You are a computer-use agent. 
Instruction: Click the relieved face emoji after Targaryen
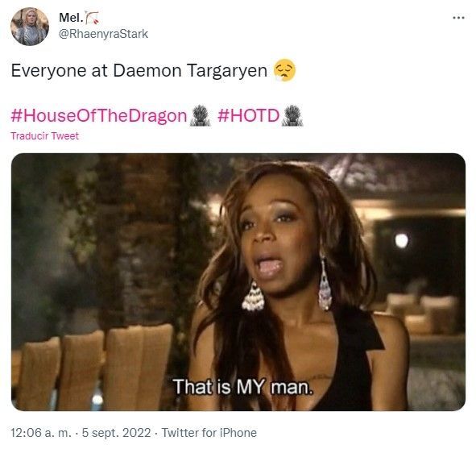[284, 70]
